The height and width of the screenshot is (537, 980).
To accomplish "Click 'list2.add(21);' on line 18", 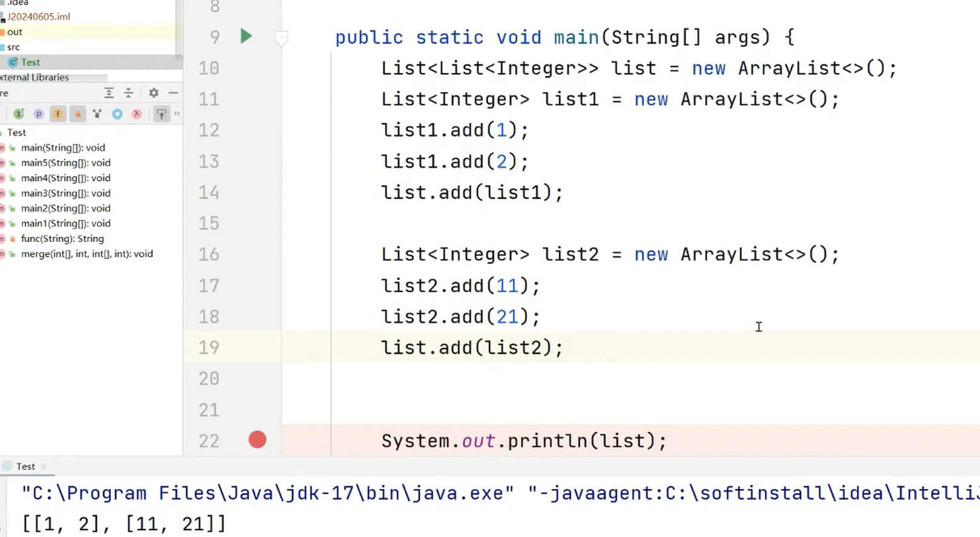I will pyautogui.click(x=460, y=316).
